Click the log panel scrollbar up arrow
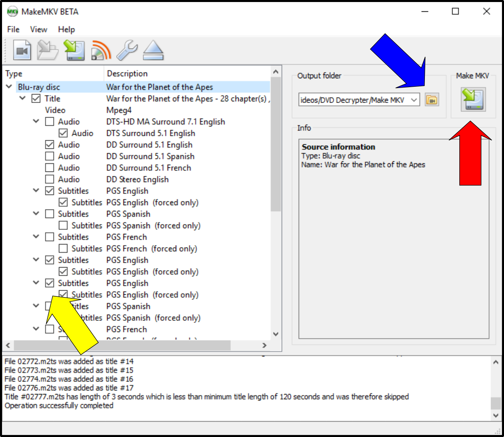 [496, 362]
